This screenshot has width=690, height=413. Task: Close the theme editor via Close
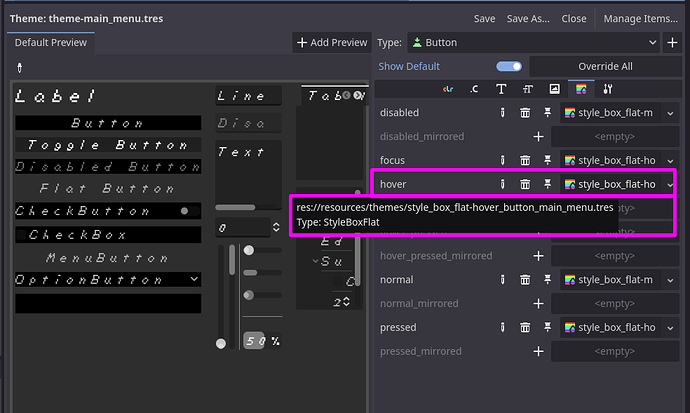(x=573, y=18)
